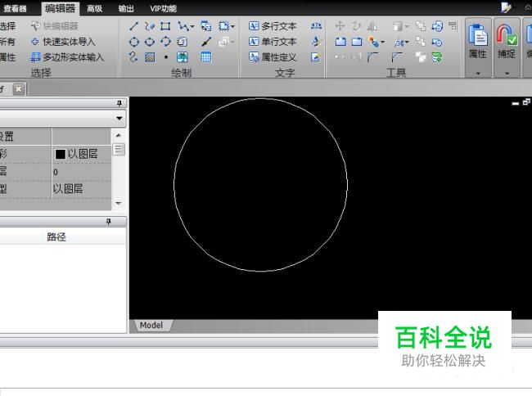Expand the dropdown arrow under 捕捉
The width and height of the screenshot is (532, 396).
[507, 73]
